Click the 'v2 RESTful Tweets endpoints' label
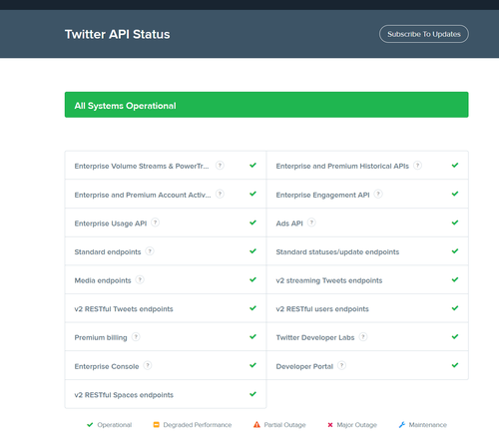This screenshot has width=499, height=448. (x=124, y=309)
